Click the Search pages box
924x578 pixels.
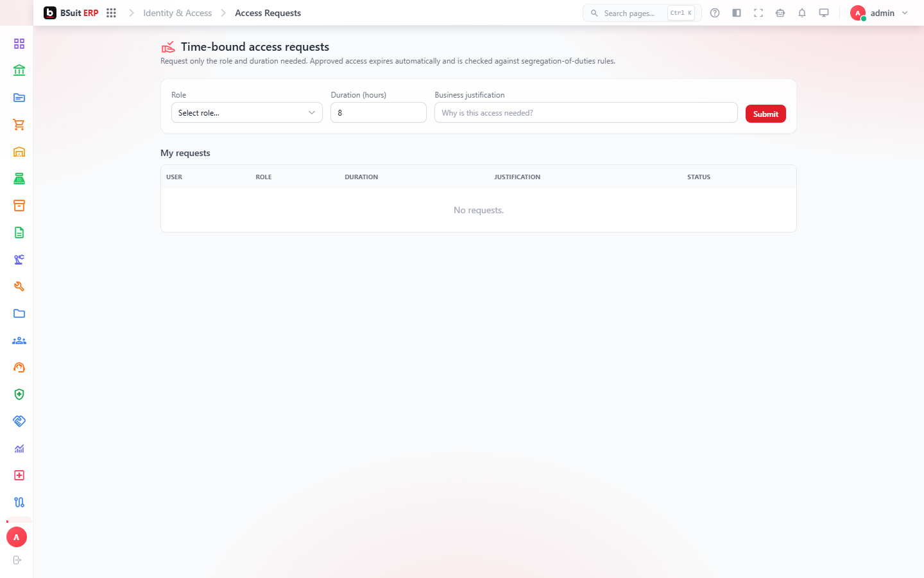(642, 13)
